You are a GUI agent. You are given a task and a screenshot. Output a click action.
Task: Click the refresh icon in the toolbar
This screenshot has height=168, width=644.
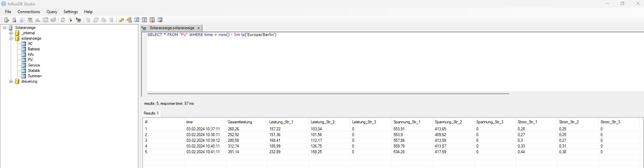pos(63,20)
